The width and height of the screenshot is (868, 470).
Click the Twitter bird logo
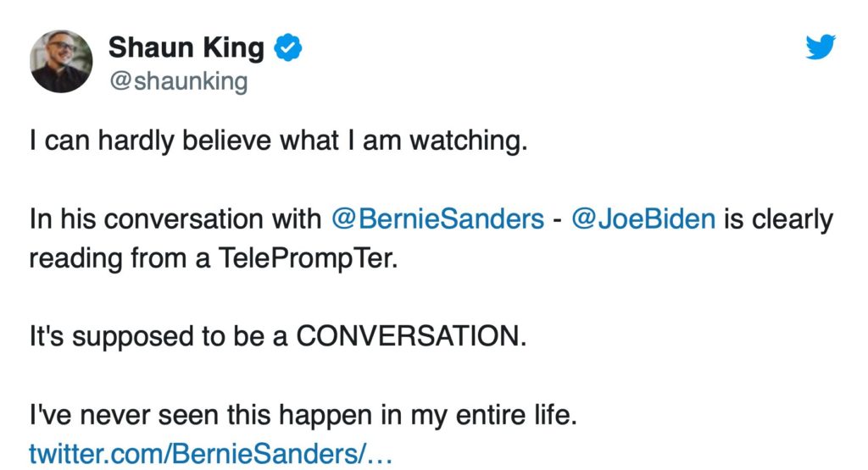click(x=821, y=47)
